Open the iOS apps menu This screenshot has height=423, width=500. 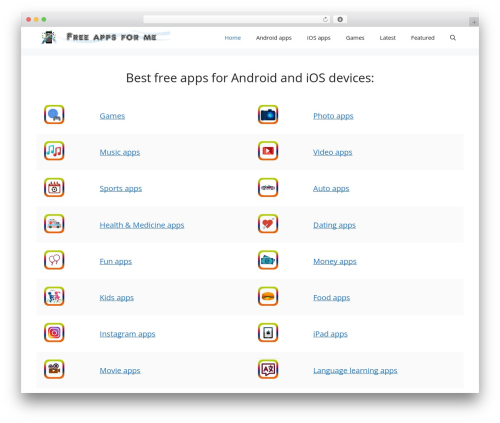click(318, 38)
